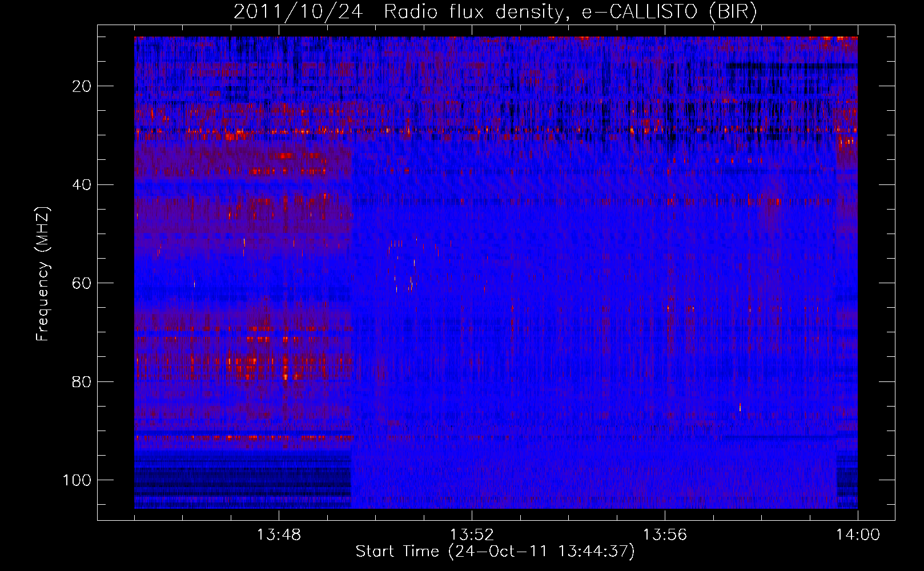Select the 100 MHz frequency tick label
This screenshot has width=924, height=571.
point(77,480)
